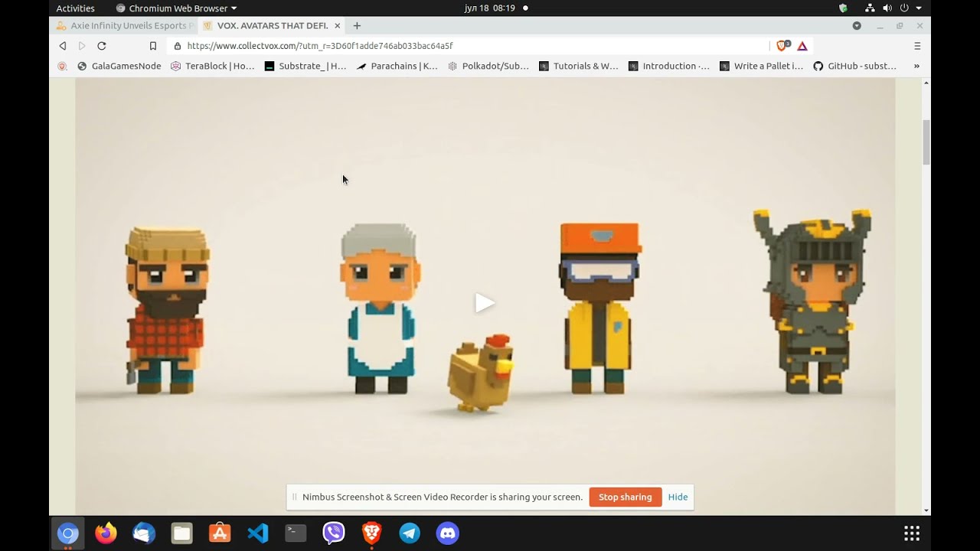
Task: Open the shield tray indicator
Action: [843, 8]
